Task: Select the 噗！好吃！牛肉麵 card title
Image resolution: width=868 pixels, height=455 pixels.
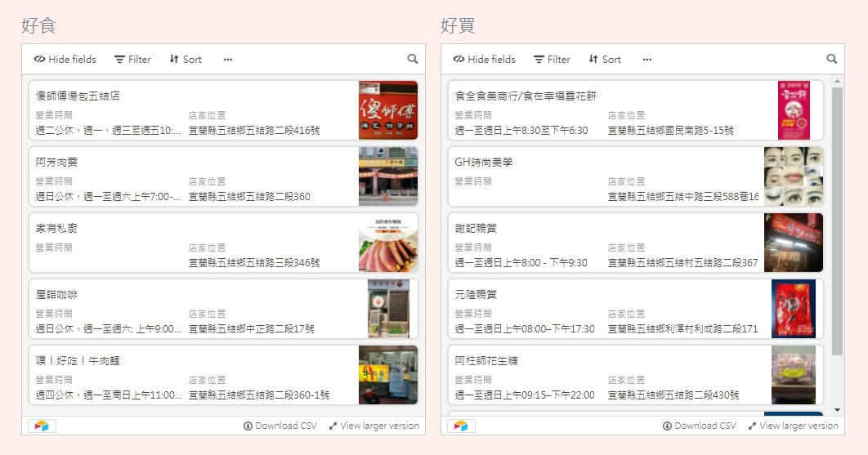Action: [78, 360]
